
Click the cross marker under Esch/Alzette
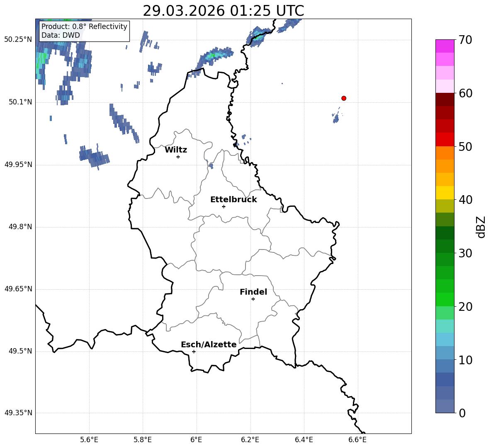[x=194, y=351]
